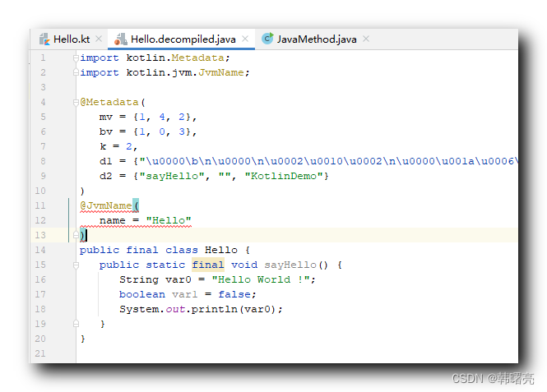Click the @Metadata annotation text
The width and height of the screenshot is (547, 392).
pyautogui.click(x=109, y=102)
